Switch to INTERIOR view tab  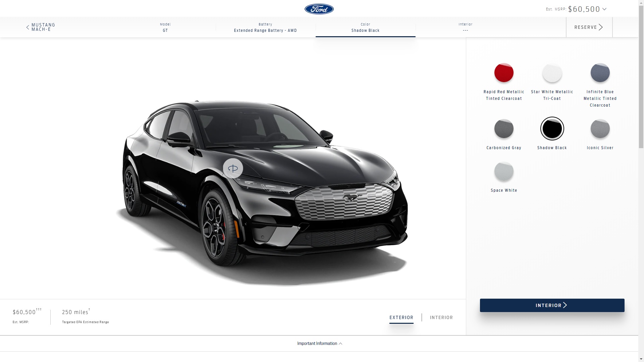441,317
